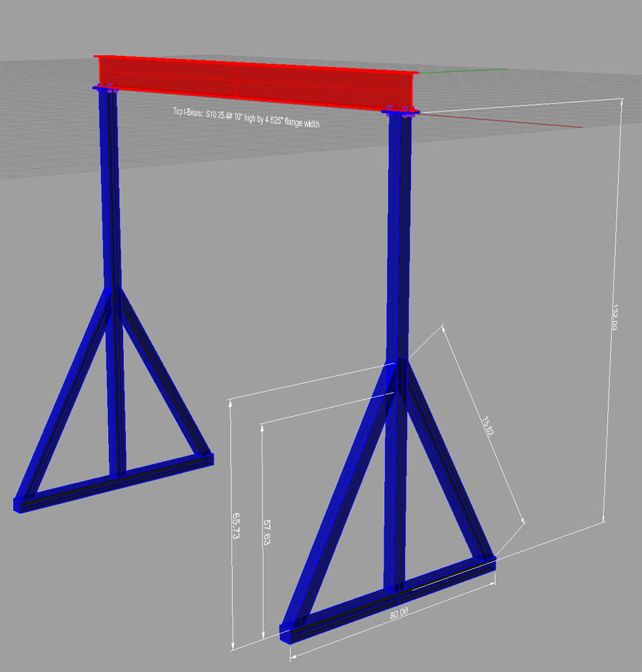
Task: Click the red axis line
Action: [x=501, y=120]
